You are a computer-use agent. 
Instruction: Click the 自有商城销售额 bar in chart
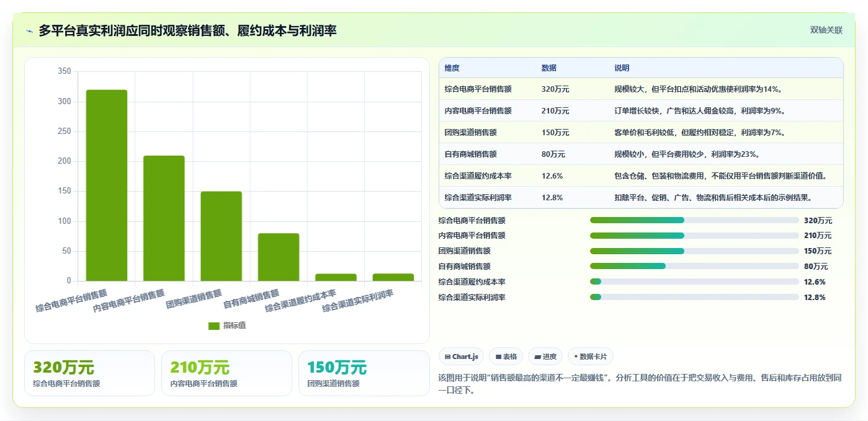pyautogui.click(x=279, y=257)
